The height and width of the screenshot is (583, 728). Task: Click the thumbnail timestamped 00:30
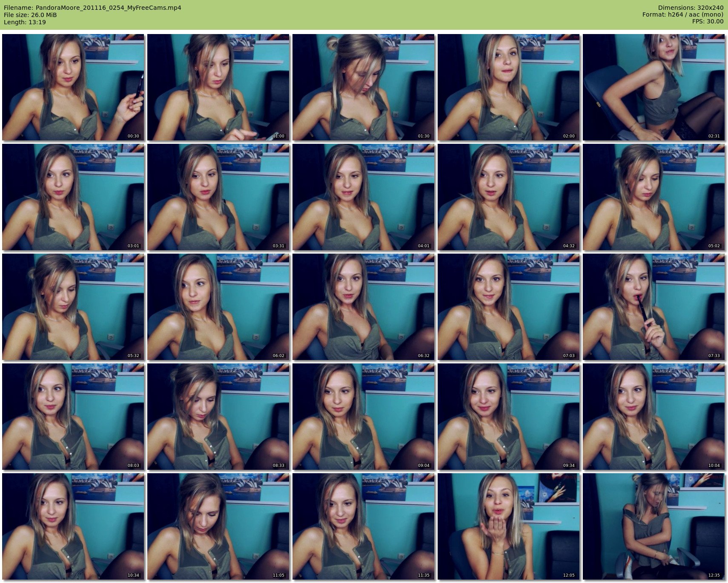pos(73,87)
